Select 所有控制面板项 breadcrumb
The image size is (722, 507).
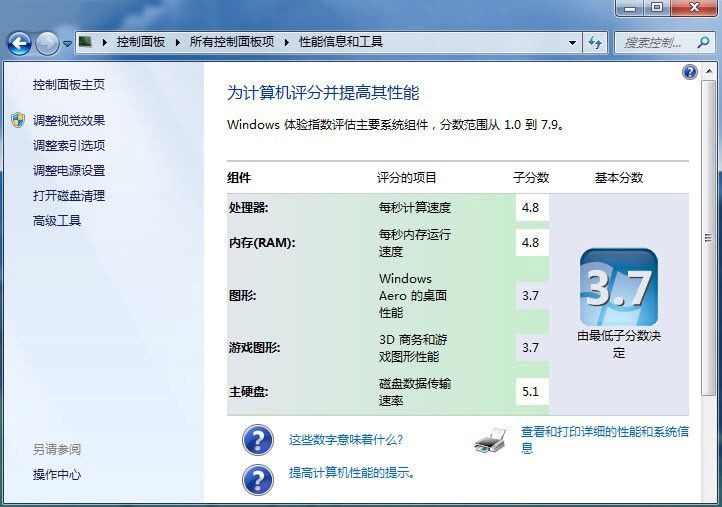tap(232, 42)
